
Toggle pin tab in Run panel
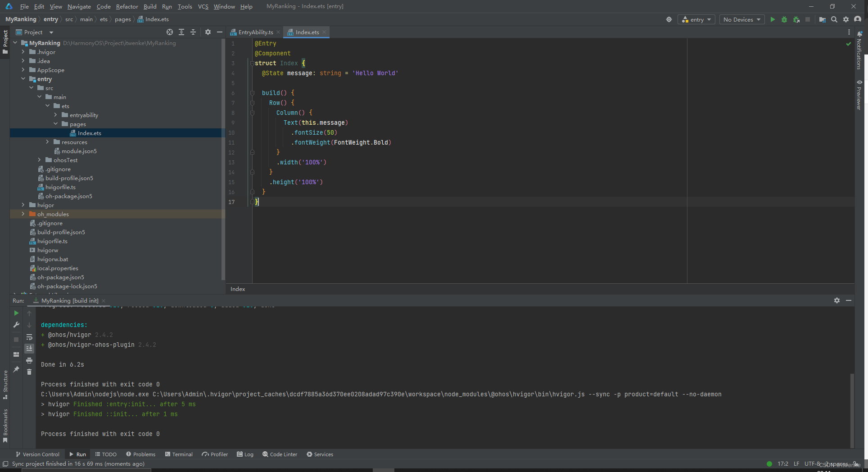(16, 369)
